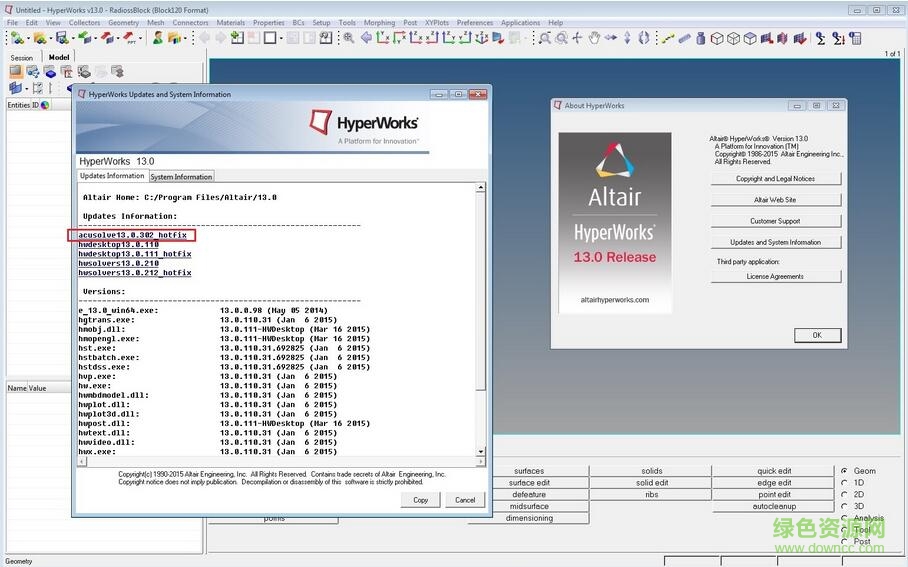
Task: Click the acusolve13.0.302_hotfix link
Action: 132,235
